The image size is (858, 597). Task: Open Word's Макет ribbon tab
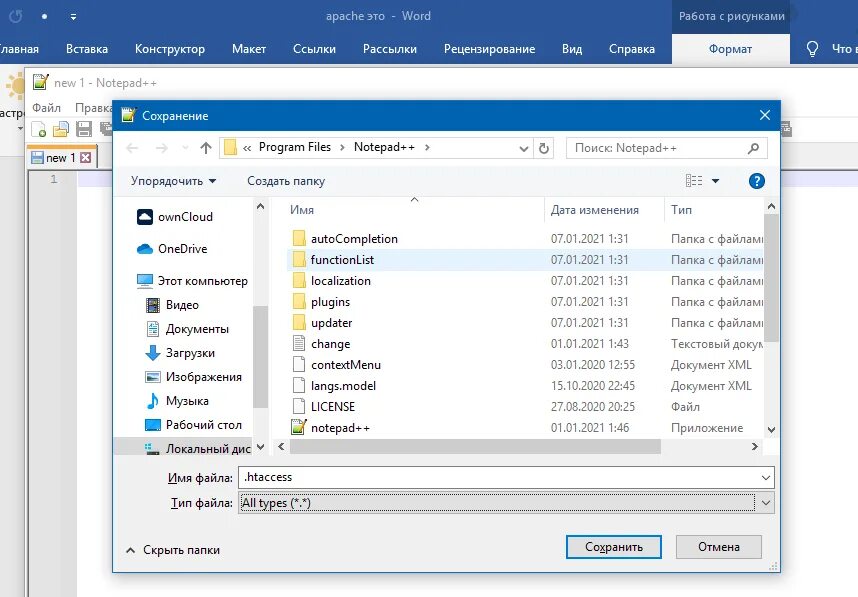pyautogui.click(x=248, y=49)
